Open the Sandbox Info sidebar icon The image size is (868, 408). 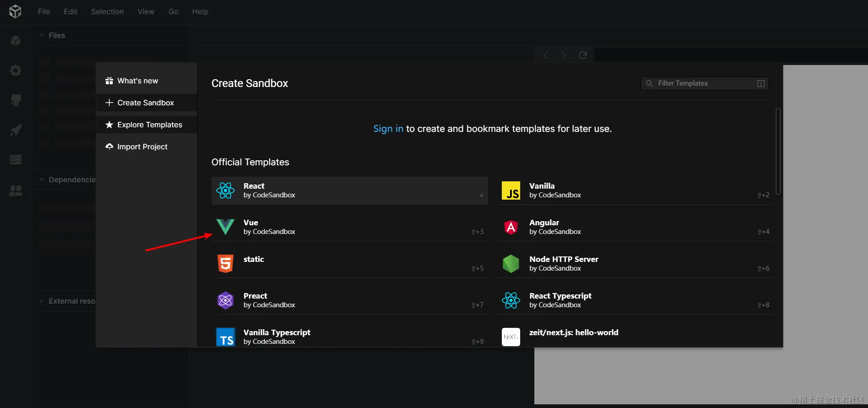coord(16,41)
